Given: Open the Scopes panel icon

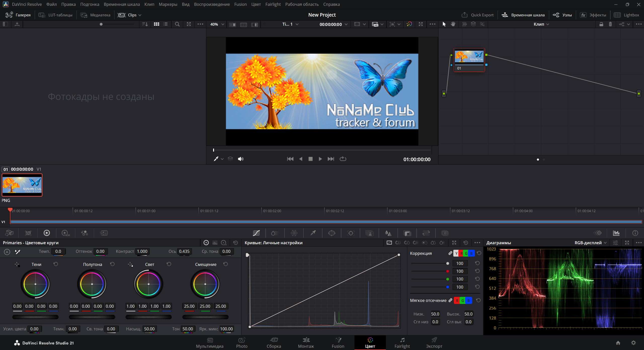Looking at the screenshot, I should (616, 233).
